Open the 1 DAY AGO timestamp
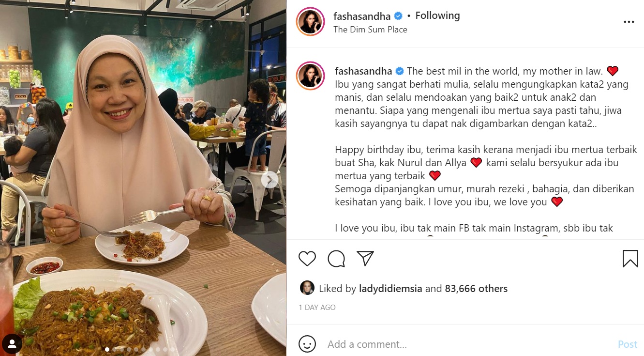This screenshot has height=356, width=644. 317,308
